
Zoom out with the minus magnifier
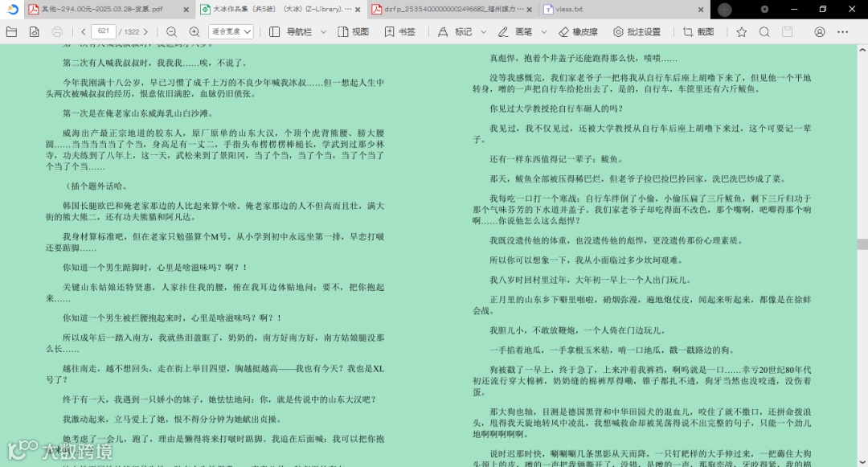point(172,32)
